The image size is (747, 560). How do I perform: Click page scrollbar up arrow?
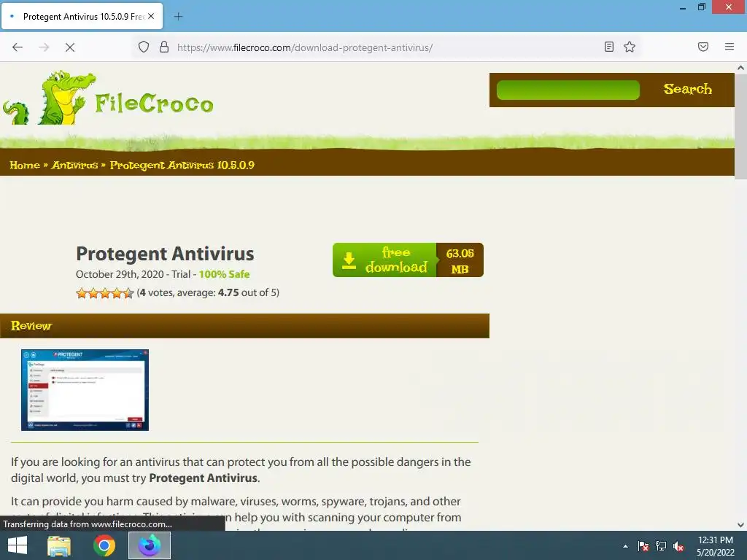(x=741, y=68)
